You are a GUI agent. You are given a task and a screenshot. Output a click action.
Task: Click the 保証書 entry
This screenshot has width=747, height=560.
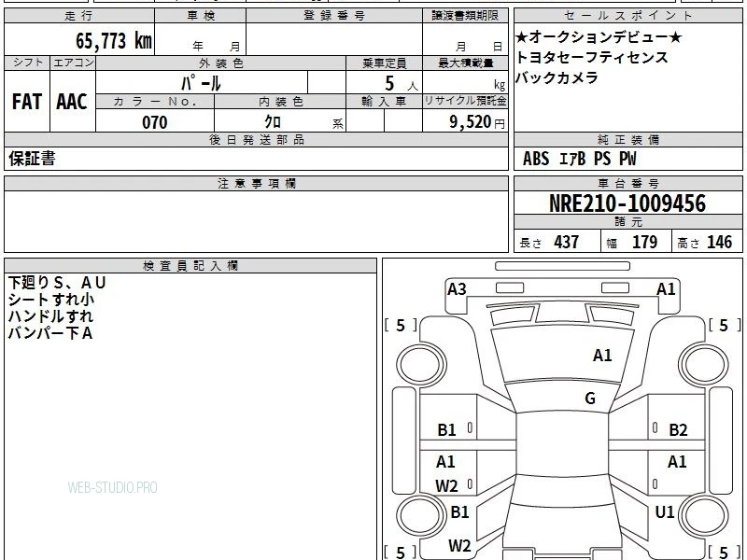click(x=32, y=159)
